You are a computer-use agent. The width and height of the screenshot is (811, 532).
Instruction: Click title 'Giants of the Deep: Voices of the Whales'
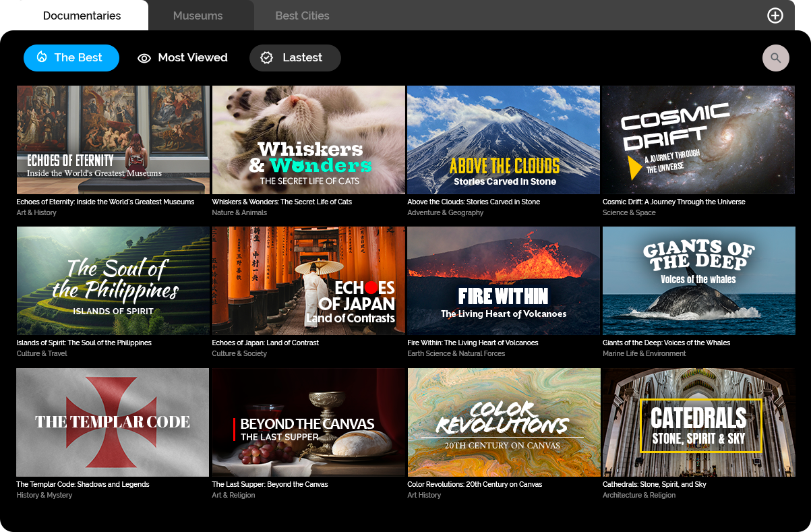coord(667,343)
